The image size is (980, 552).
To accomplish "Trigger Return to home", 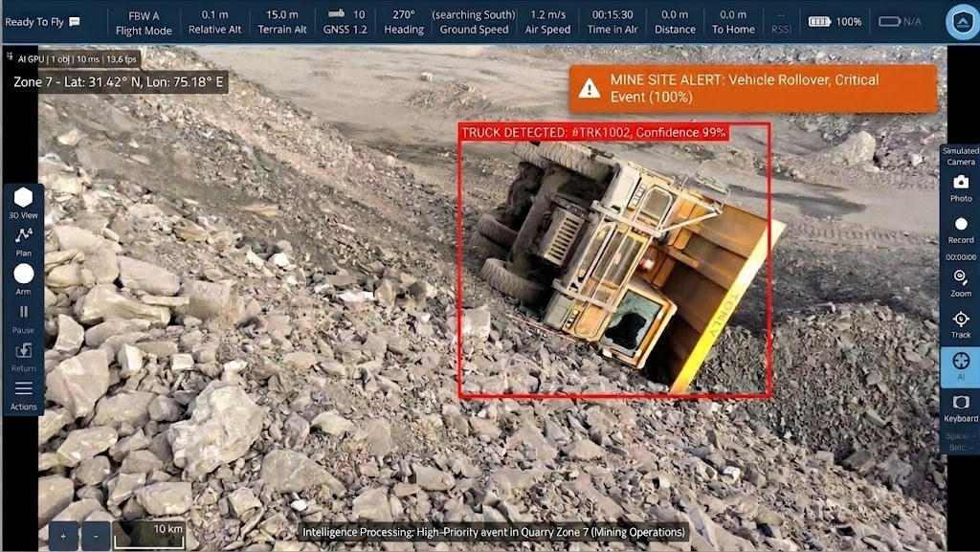I will coord(23,357).
